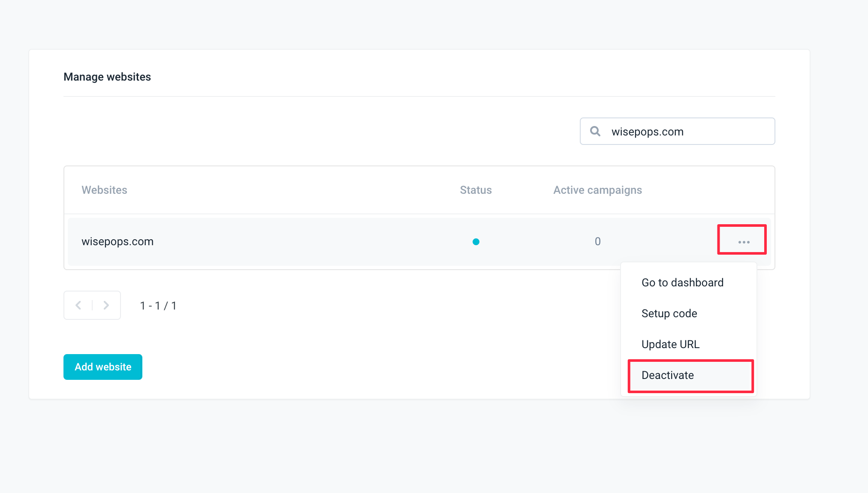Screen dimensions: 868x493
Task: Click the Websites column header
Action: click(104, 190)
